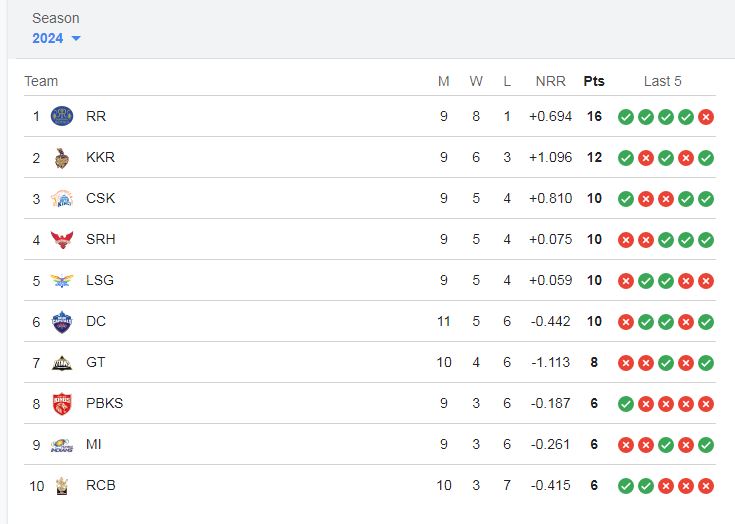Click the Rajasthan Royals team logo
The image size is (735, 524).
tap(62, 116)
